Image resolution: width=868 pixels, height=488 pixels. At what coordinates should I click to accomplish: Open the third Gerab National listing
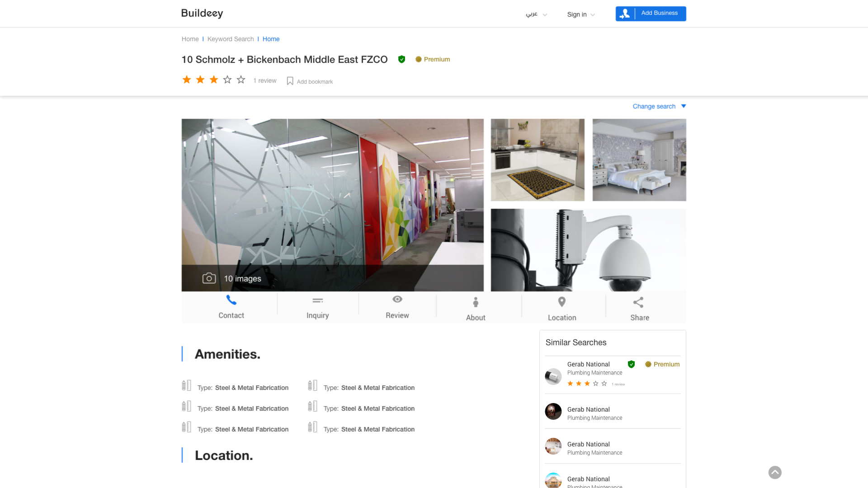613,446
